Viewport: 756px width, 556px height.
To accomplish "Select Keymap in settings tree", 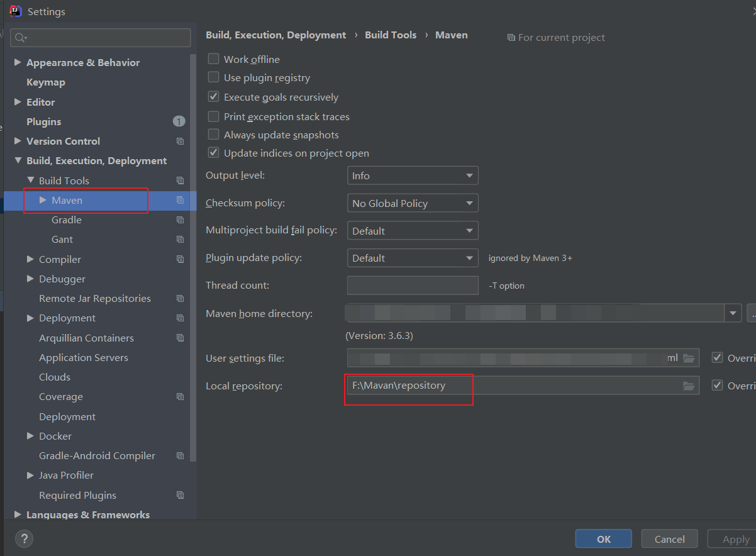I will tap(46, 82).
